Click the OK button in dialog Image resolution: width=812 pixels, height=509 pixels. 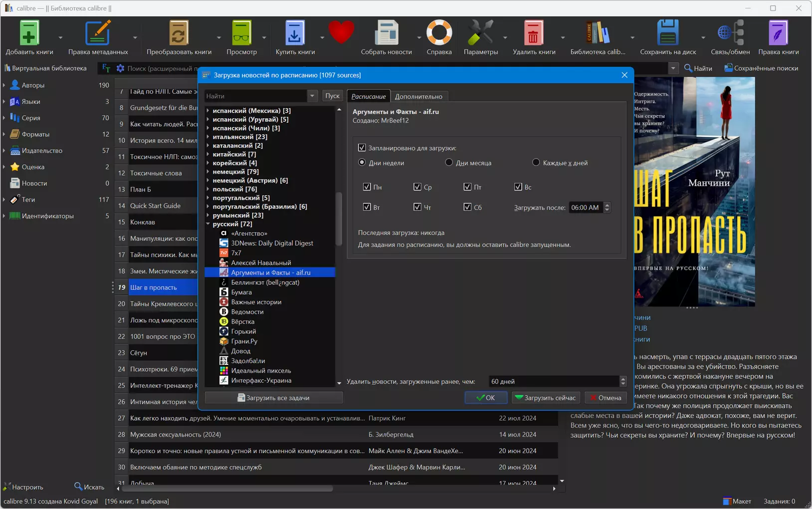(x=486, y=398)
